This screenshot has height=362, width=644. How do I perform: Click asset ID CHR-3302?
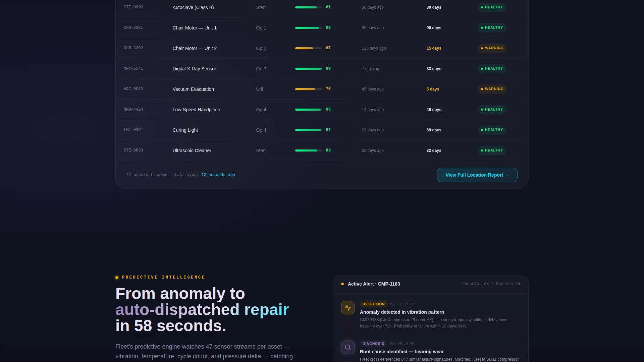(133, 48)
